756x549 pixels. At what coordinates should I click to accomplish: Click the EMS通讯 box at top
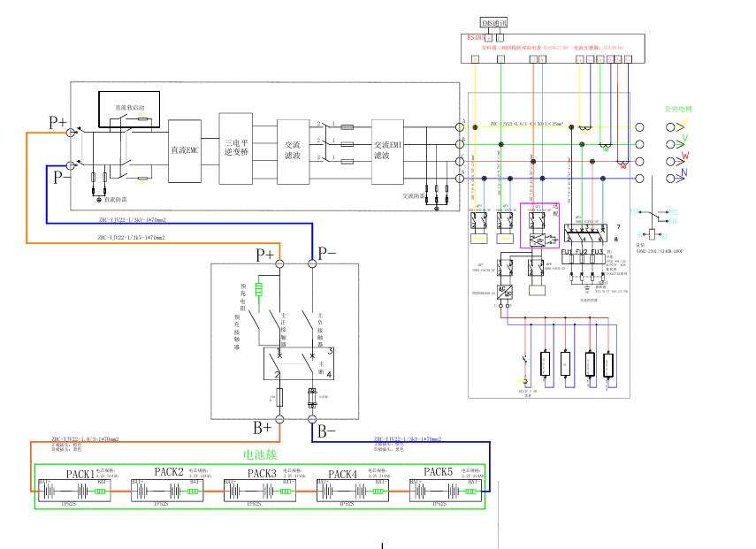click(494, 23)
